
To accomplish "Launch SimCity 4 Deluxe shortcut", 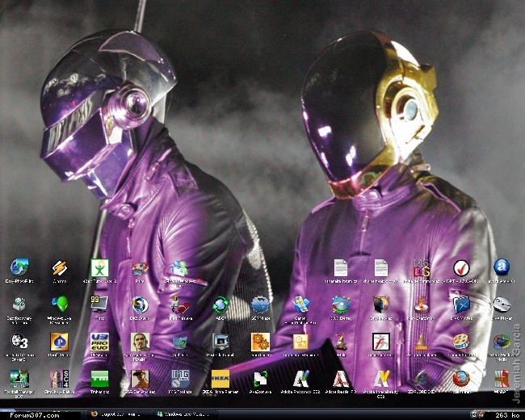I will coord(59,379).
